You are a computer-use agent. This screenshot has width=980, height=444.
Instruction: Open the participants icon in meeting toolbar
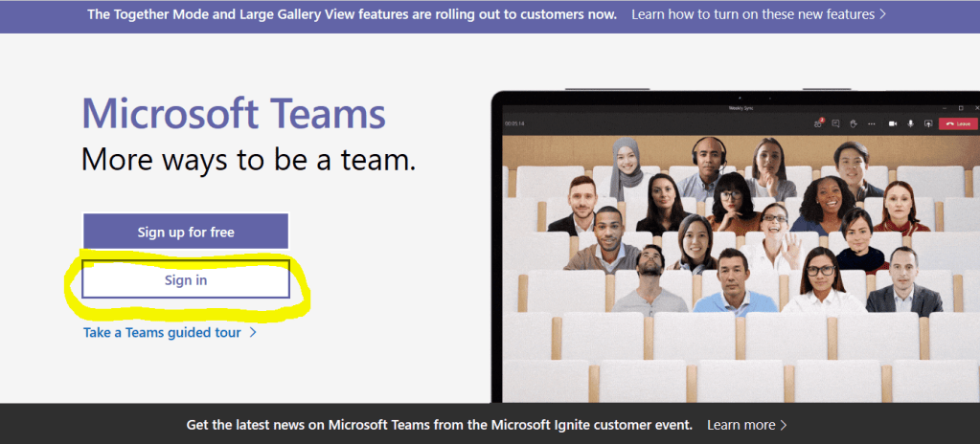pyautogui.click(x=818, y=123)
